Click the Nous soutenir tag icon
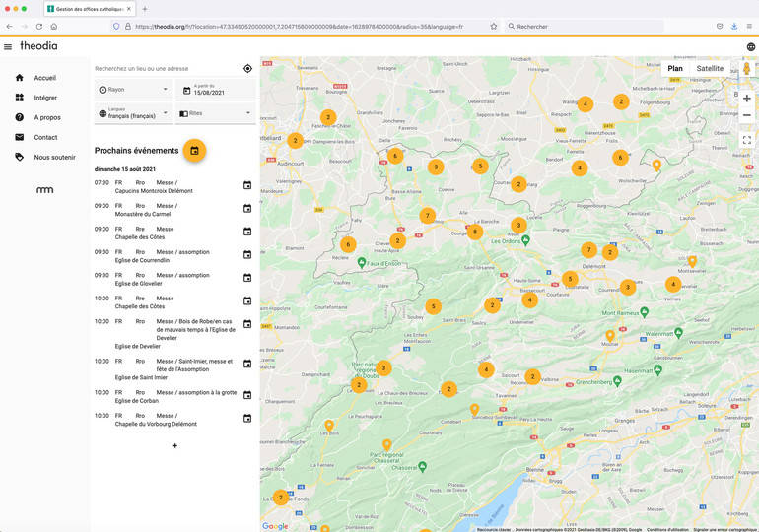 tap(20, 157)
